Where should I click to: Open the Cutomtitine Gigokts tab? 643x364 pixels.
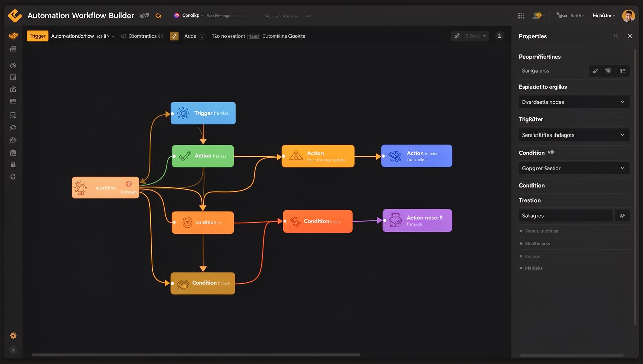[283, 36]
